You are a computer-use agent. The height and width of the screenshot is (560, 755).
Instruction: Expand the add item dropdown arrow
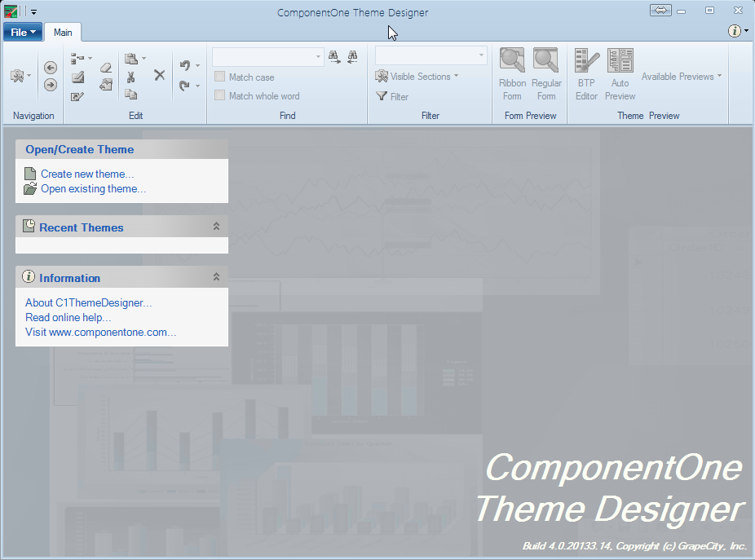(90, 58)
